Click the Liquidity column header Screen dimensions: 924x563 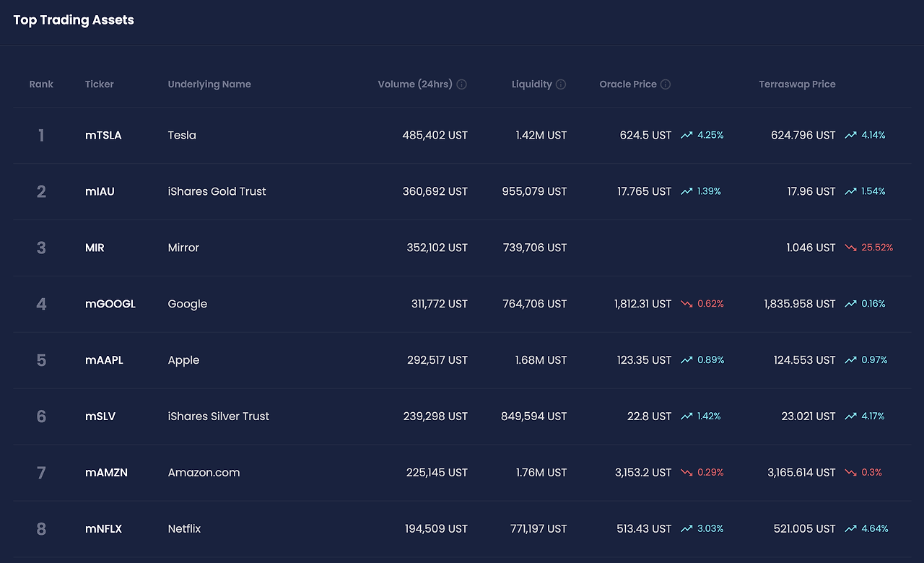tap(532, 84)
